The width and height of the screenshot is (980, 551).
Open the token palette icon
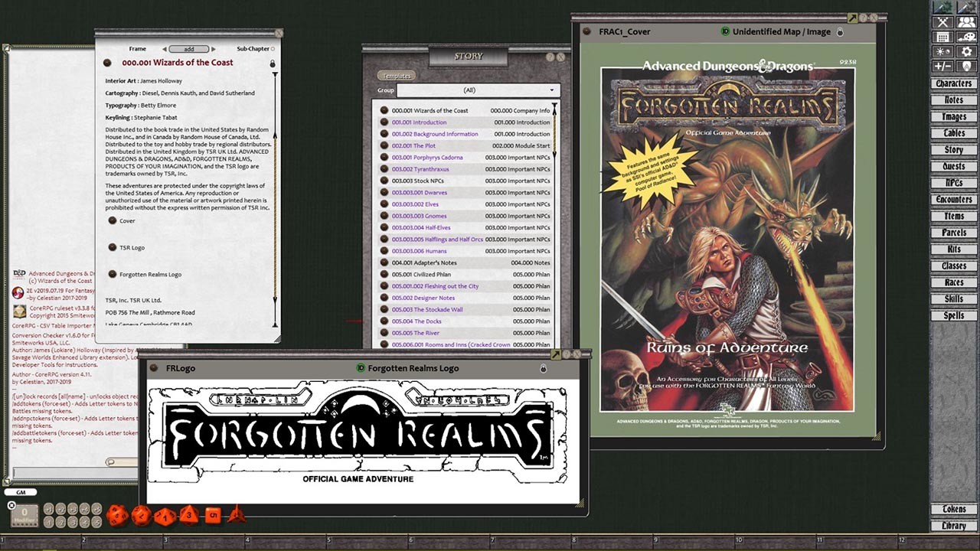point(966,36)
